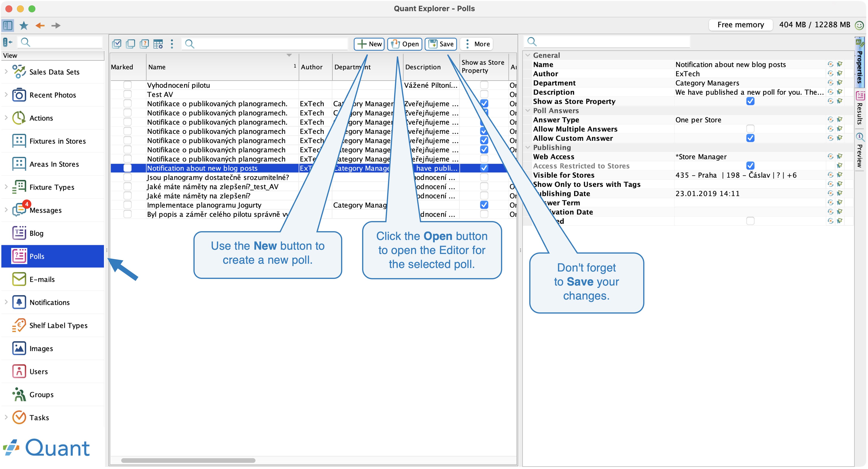This screenshot has height=469, width=868.
Task: Expand the Actions tree node
Action: [x=6, y=118]
